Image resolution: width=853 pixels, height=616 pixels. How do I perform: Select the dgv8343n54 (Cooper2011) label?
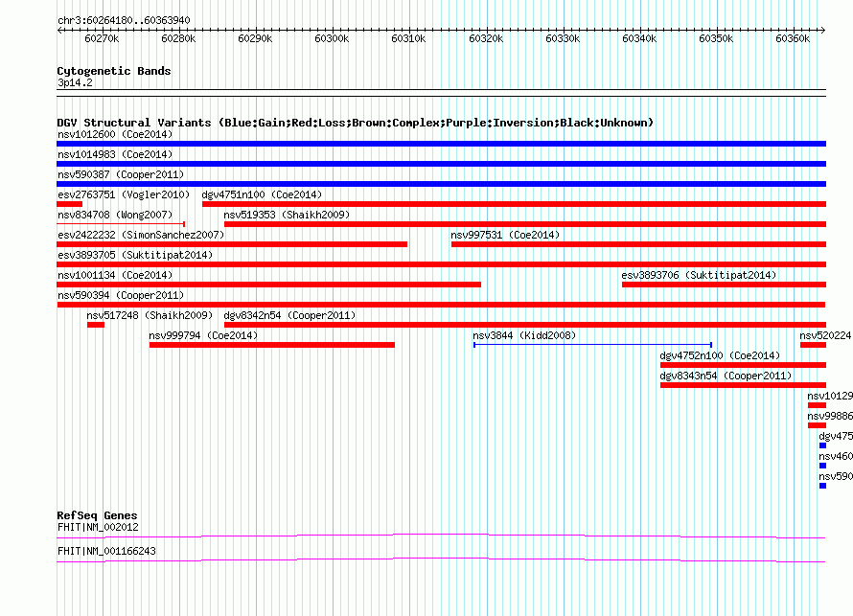pos(726,376)
